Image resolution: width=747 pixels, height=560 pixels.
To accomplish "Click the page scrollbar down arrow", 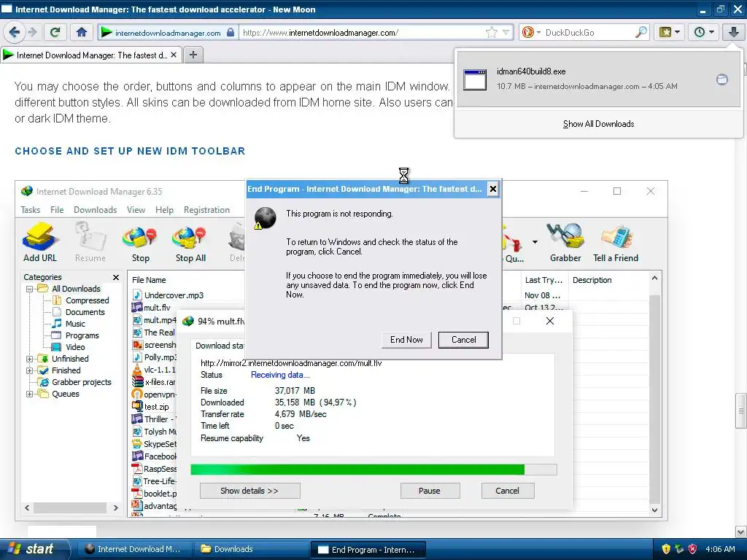I will (741, 532).
